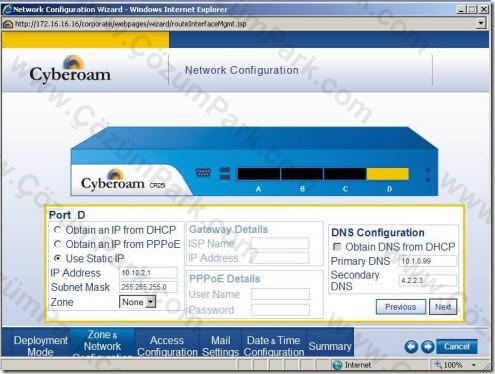
Task: Click the Primary DNS field 10.1.0.99
Action: tap(428, 261)
